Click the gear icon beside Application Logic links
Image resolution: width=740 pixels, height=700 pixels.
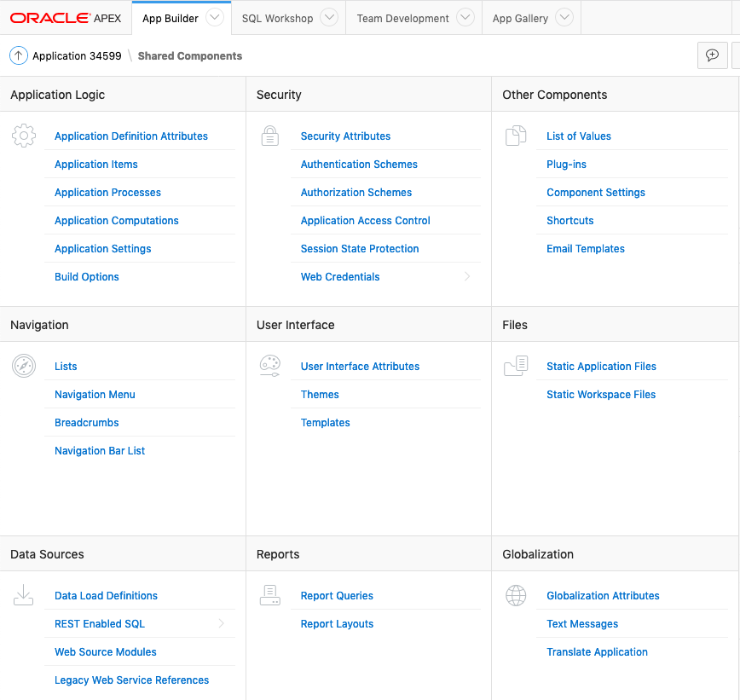(x=24, y=136)
